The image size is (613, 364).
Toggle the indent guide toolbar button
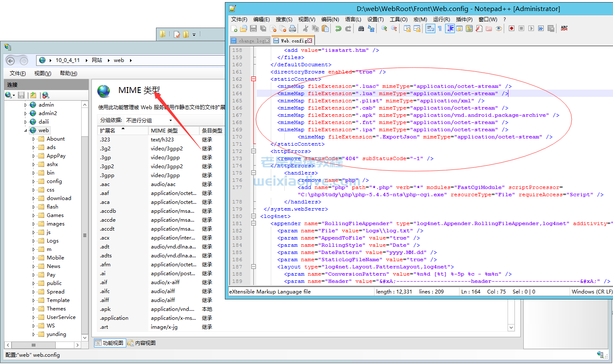point(450,28)
